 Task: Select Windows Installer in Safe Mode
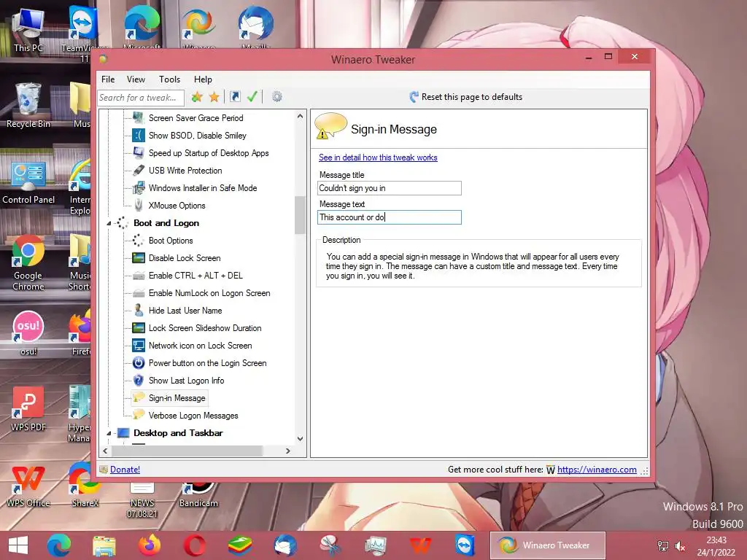click(x=203, y=187)
